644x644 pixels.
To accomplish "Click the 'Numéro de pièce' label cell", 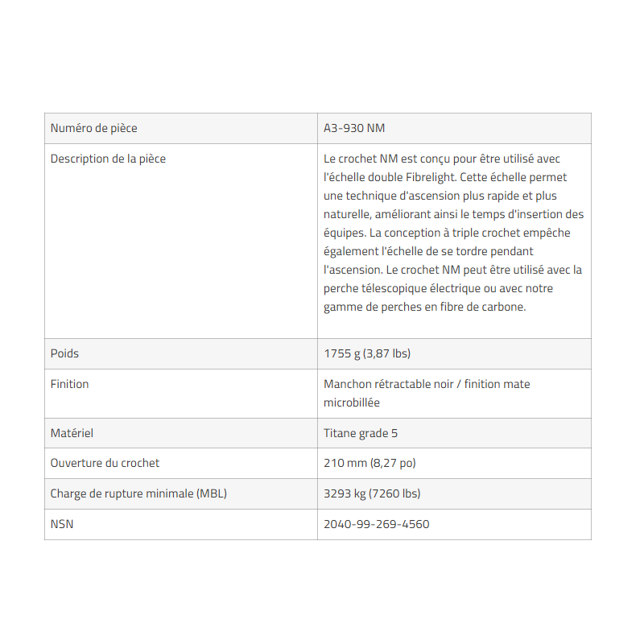I will [93, 128].
